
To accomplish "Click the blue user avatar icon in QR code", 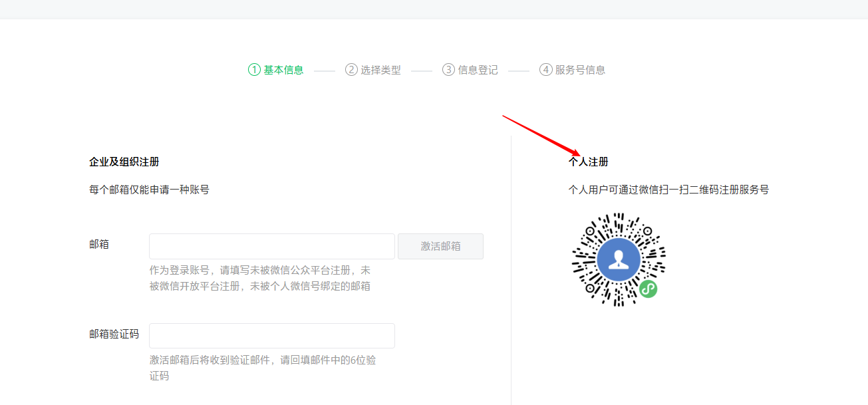I will (619, 259).
